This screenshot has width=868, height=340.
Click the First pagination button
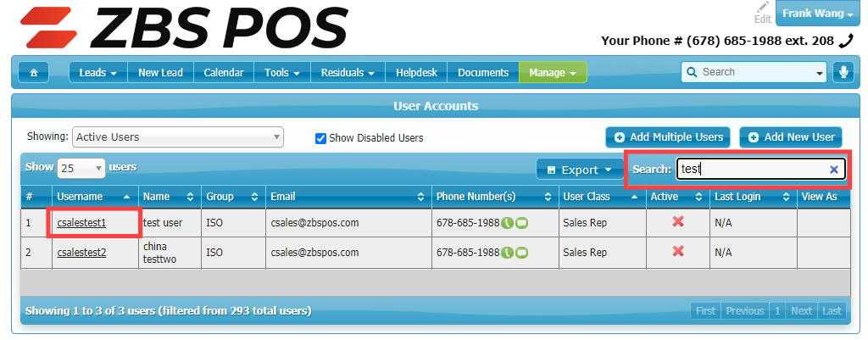[706, 311]
